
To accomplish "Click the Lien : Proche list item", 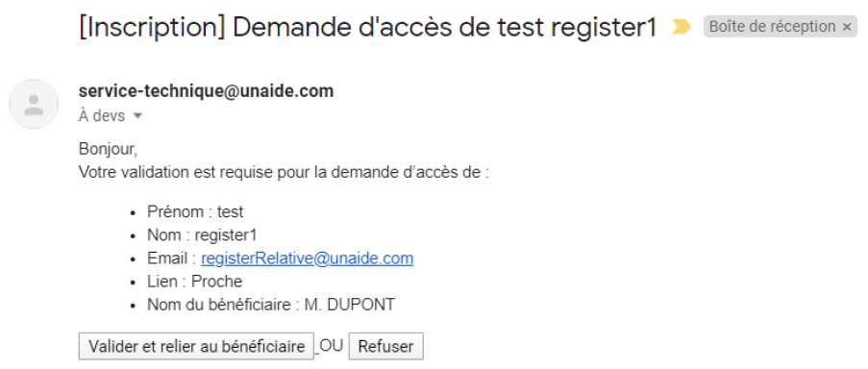I will pos(195,282).
